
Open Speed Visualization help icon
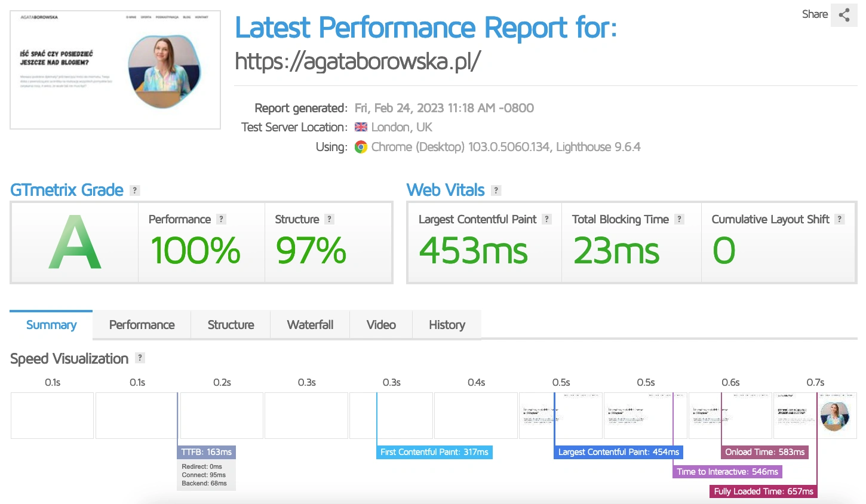click(x=140, y=358)
